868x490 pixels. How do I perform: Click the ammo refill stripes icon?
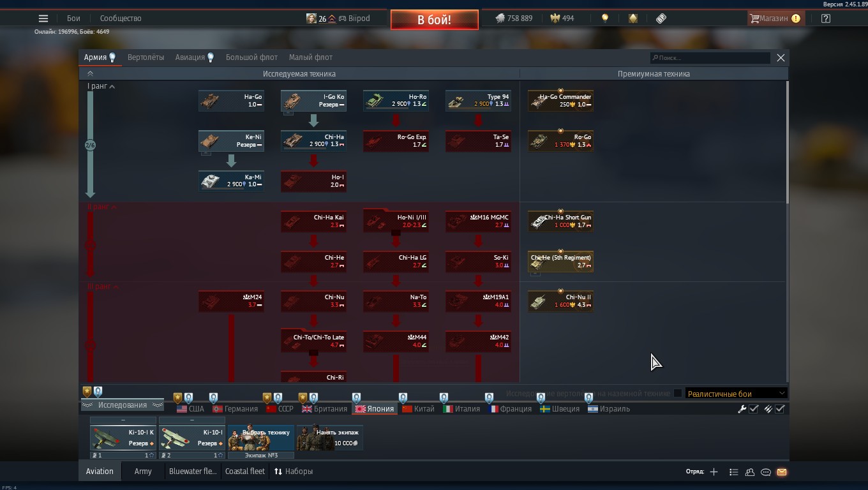pyautogui.click(x=768, y=409)
